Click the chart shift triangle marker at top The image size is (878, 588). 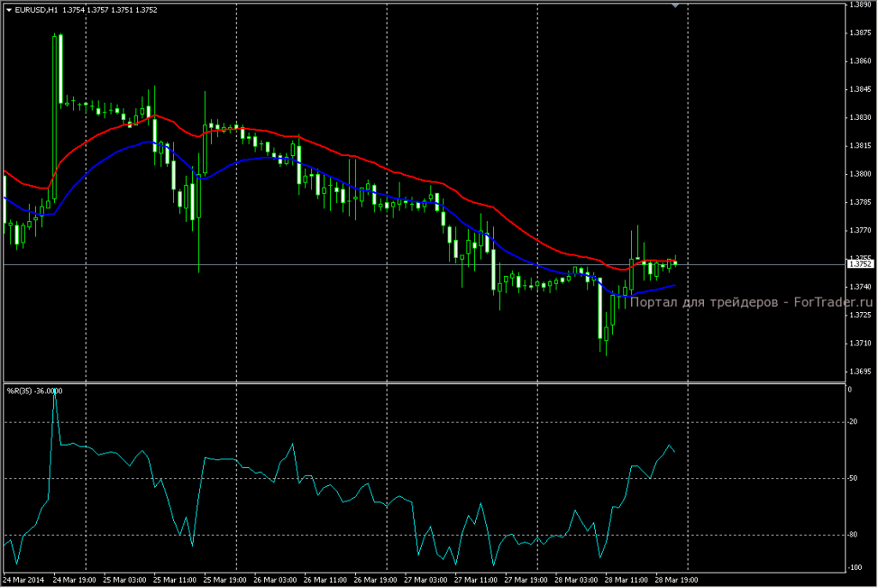click(675, 6)
